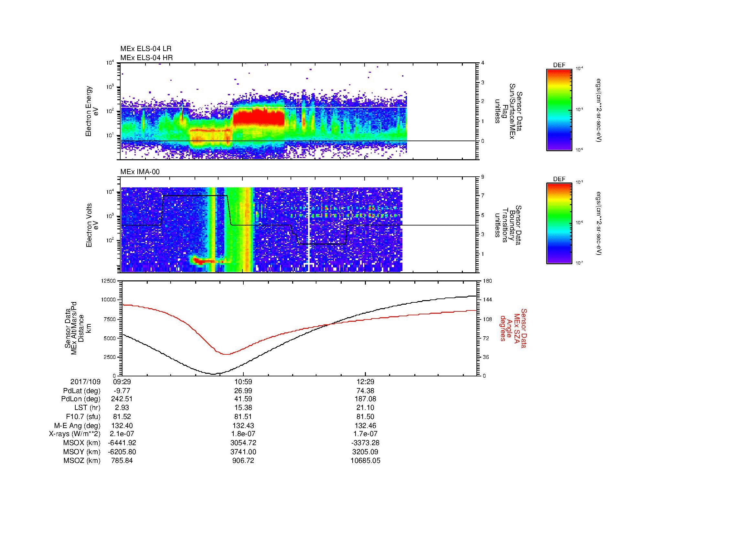This screenshot has width=756, height=534.
Task: Click the MSOX value -6441.92
Action: tap(122, 443)
